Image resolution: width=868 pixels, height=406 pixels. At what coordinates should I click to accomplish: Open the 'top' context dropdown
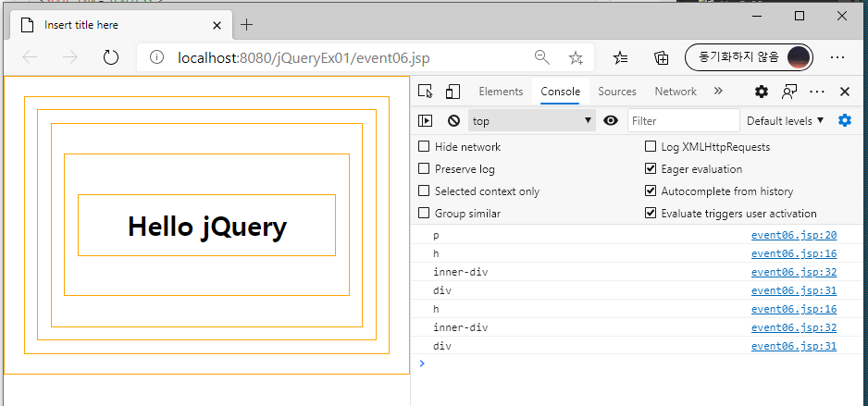click(x=532, y=120)
